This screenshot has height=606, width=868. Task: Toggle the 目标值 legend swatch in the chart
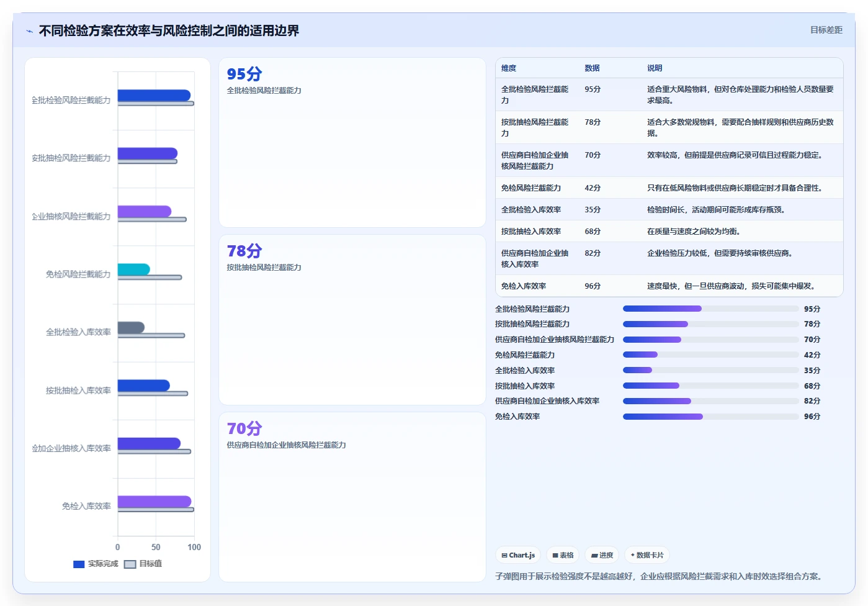tap(130, 564)
